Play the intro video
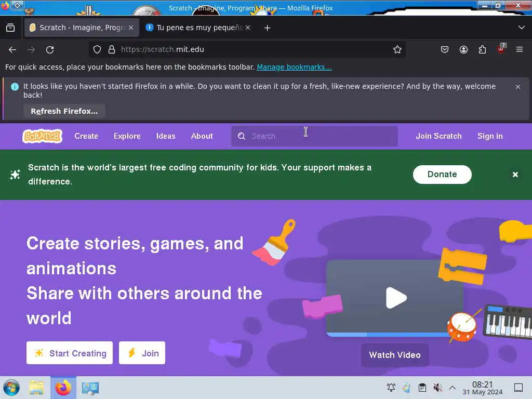The width and height of the screenshot is (532, 399). pyautogui.click(x=396, y=298)
